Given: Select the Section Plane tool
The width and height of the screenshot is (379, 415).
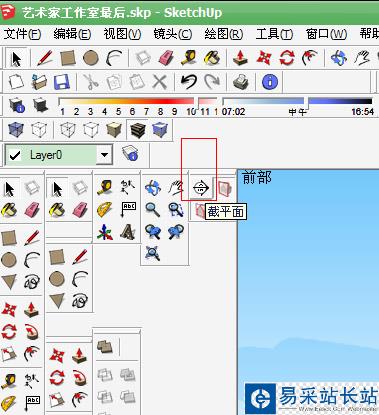Looking at the screenshot, I should pyautogui.click(x=201, y=188).
